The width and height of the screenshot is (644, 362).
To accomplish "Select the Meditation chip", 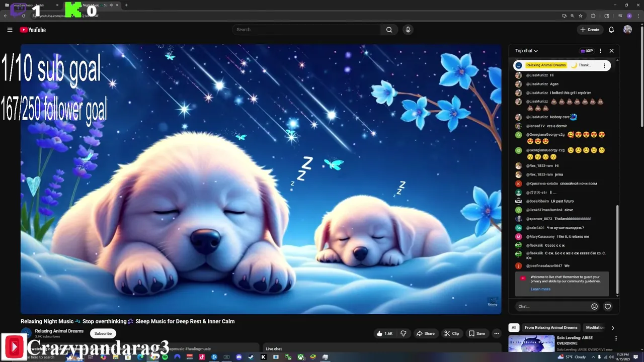I will 595,328.
